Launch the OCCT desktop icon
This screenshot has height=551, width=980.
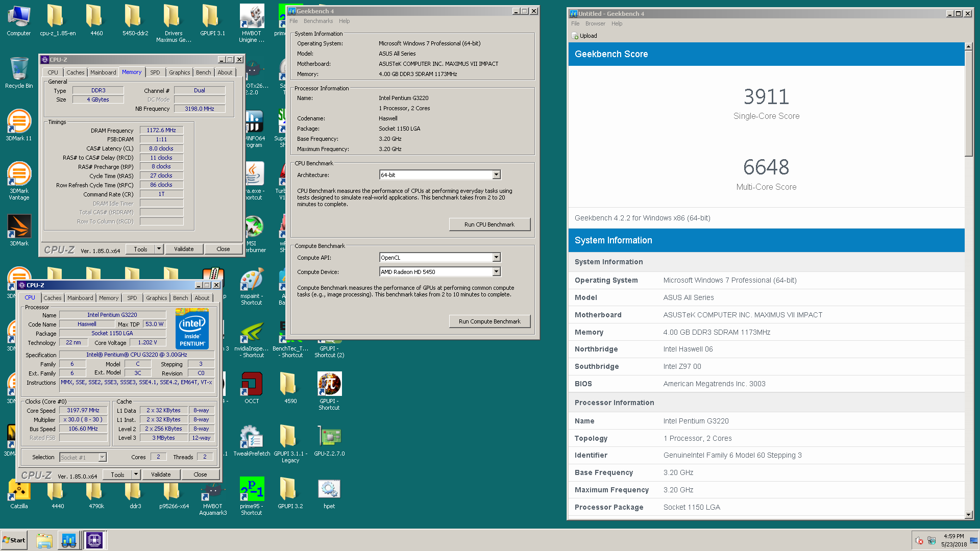point(252,388)
